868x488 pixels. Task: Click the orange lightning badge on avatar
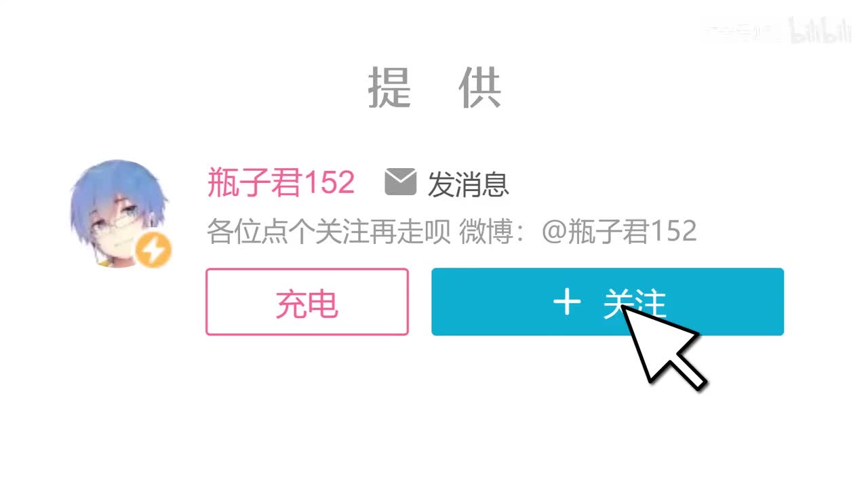pos(153,250)
